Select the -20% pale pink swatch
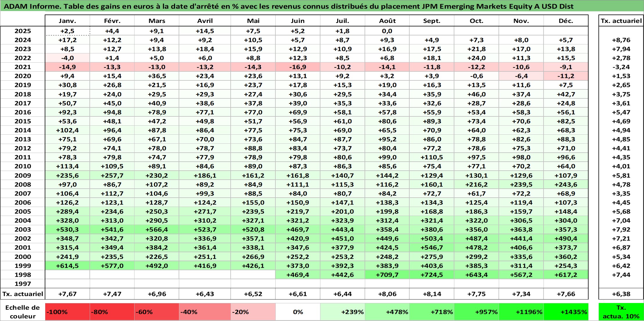 pos(253,312)
